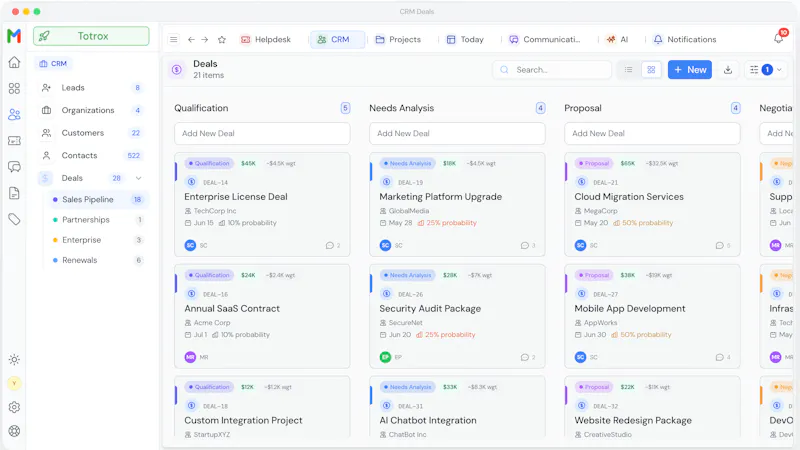Click Add New Deal under Qualification
This screenshot has height=450, width=800.
[x=262, y=134]
